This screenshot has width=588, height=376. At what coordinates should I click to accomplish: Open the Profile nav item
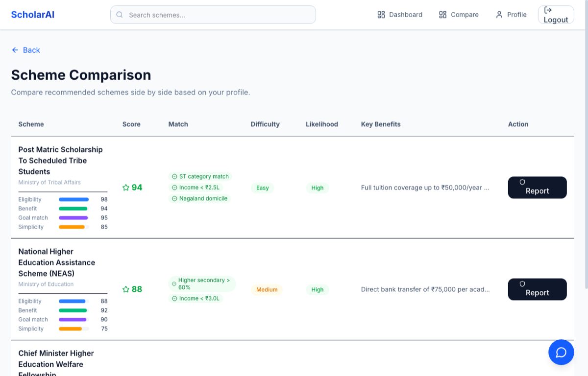pyautogui.click(x=511, y=15)
